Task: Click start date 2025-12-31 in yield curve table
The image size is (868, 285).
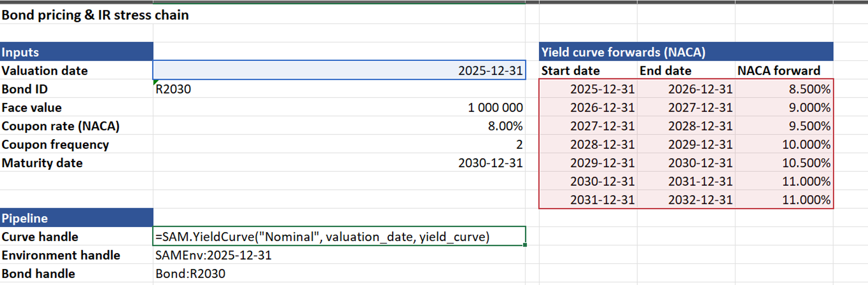Action: tap(588, 89)
